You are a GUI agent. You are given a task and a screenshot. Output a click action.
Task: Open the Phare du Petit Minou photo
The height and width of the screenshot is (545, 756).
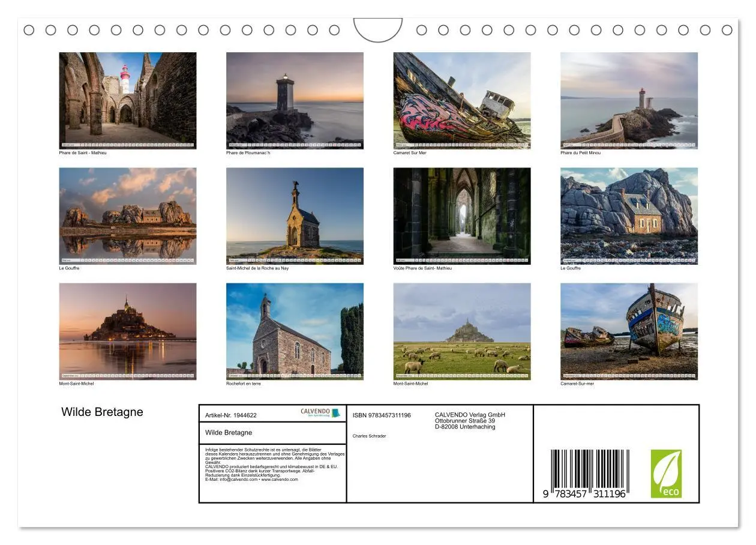(x=629, y=100)
